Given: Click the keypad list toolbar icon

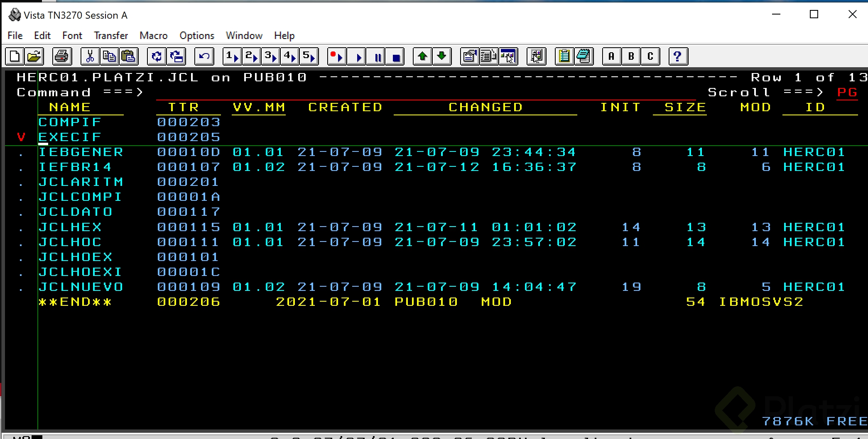Looking at the screenshot, I should (x=489, y=56).
